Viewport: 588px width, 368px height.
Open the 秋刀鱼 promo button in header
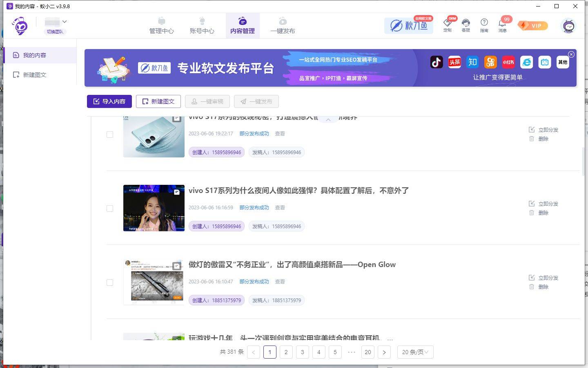pos(408,26)
